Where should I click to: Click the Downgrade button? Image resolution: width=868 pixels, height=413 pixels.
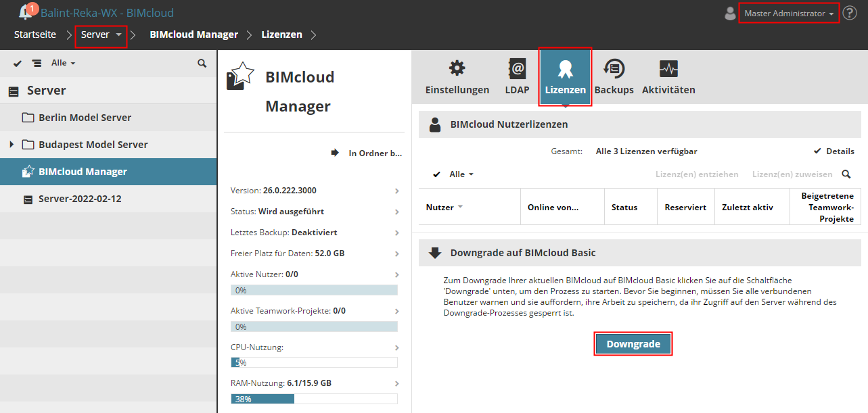coord(633,344)
